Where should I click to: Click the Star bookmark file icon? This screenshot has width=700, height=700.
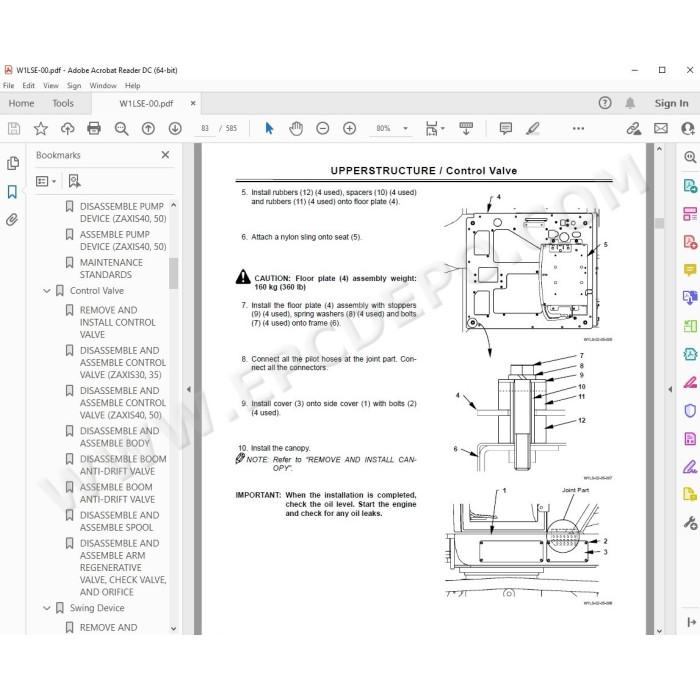[x=41, y=129]
